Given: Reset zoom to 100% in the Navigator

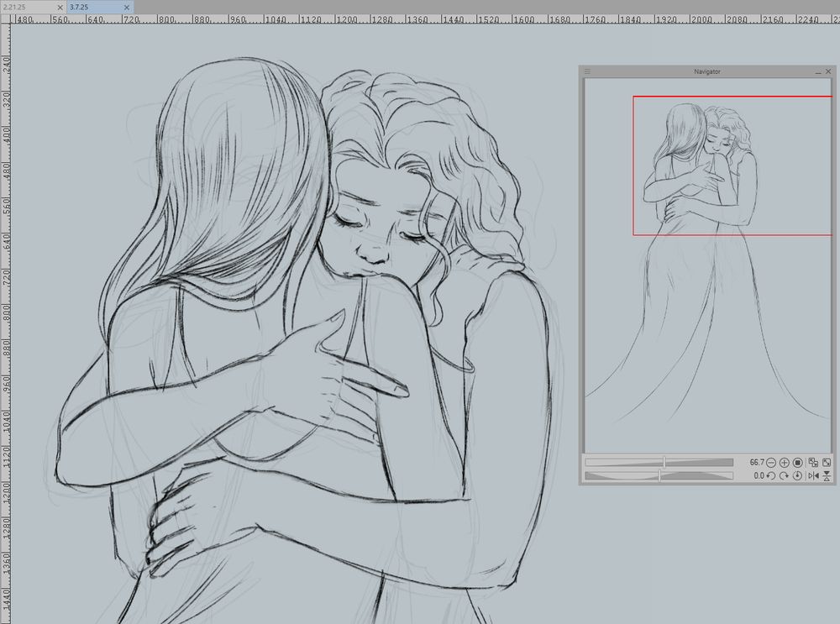Looking at the screenshot, I should pyautogui.click(x=798, y=462).
